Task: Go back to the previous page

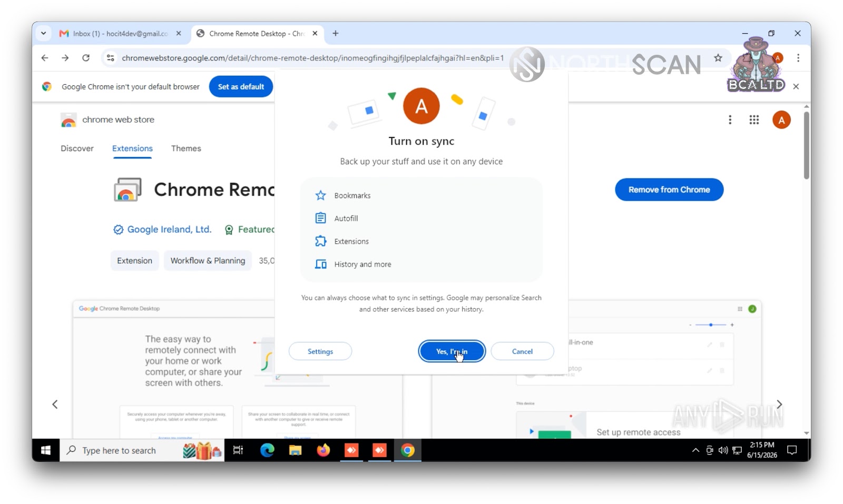Action: click(x=45, y=58)
